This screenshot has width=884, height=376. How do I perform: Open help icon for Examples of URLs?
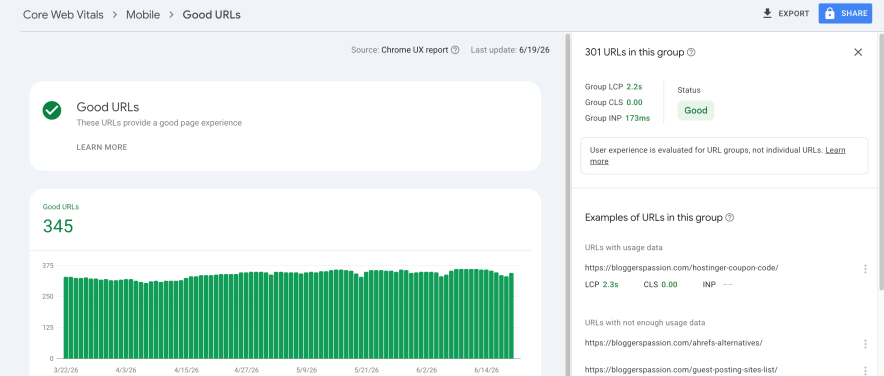pyautogui.click(x=730, y=218)
